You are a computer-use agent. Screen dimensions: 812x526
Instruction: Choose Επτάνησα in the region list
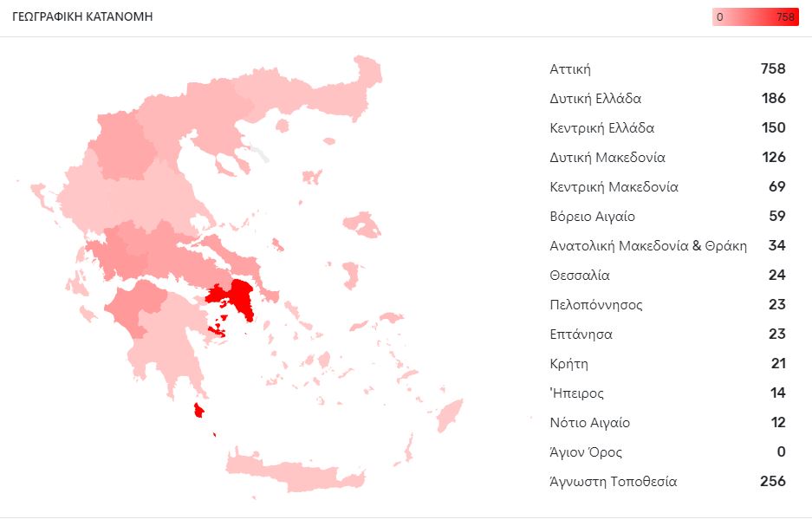(x=581, y=334)
